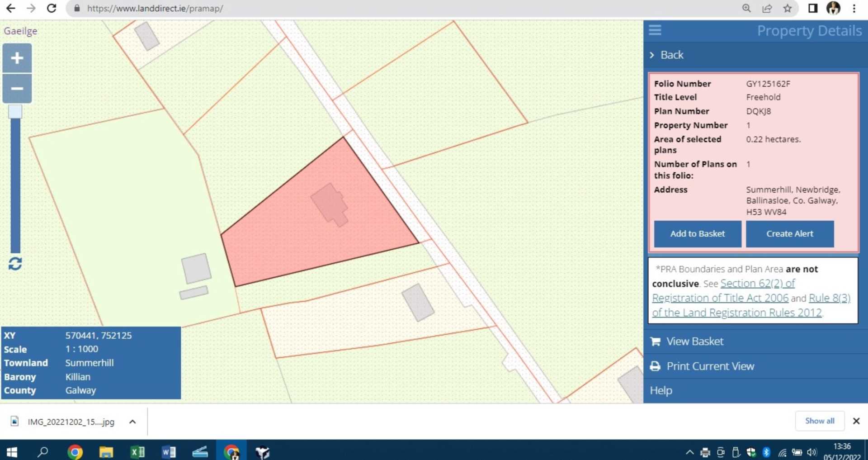This screenshot has width=868, height=460.
Task: Switch language to Gaeilge
Action: click(21, 31)
